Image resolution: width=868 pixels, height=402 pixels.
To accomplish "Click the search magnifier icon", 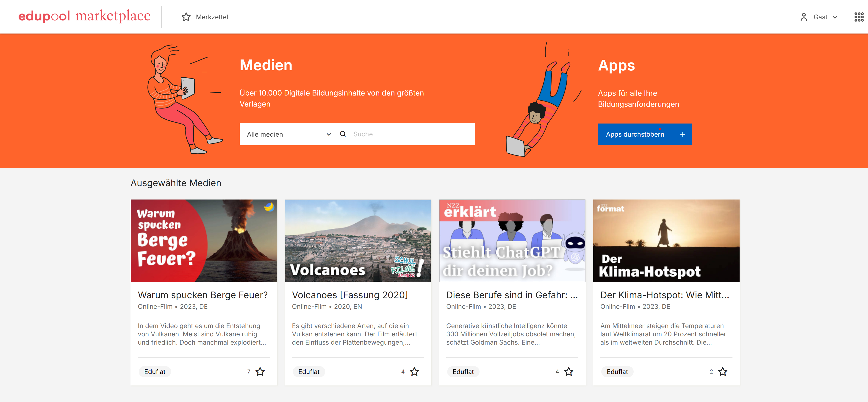I will point(343,134).
